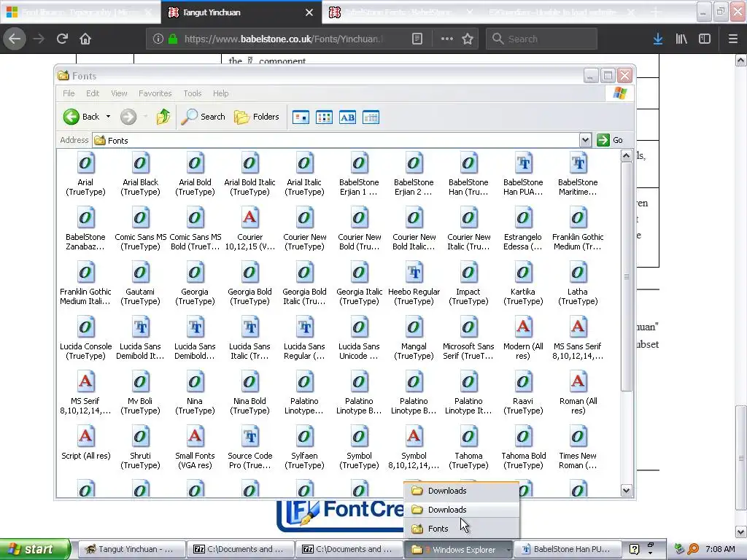This screenshot has width=747, height=560.
Task: Expand the Back history dropdown arrow
Action: tap(108, 117)
